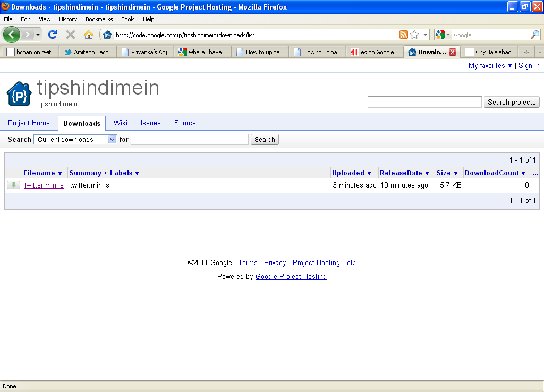Click the '5.7 KB' size cell

pyautogui.click(x=450, y=185)
